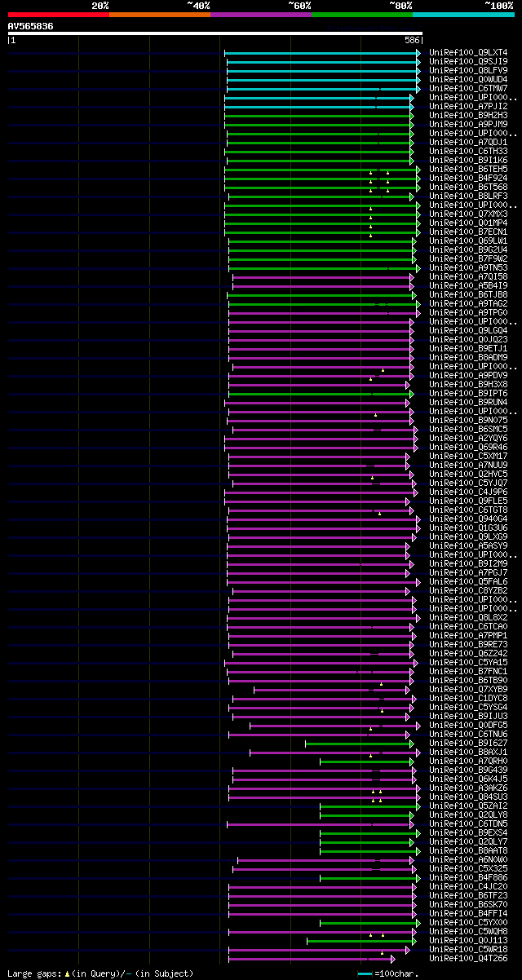Select hit label UniRef100_Q940G4
The width and height of the screenshot is (522, 980).
pos(468,519)
